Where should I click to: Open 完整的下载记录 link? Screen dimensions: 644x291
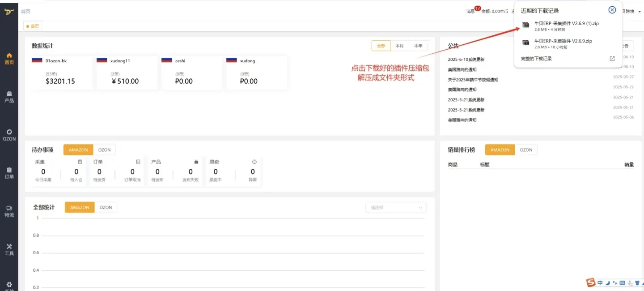(x=536, y=59)
